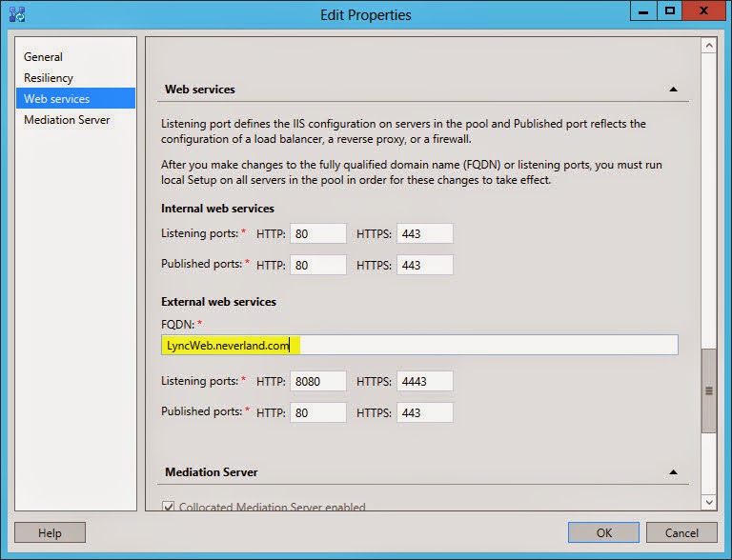Click external listening HTTP port 8080 field
This screenshot has width=732, height=560.
coord(317,381)
